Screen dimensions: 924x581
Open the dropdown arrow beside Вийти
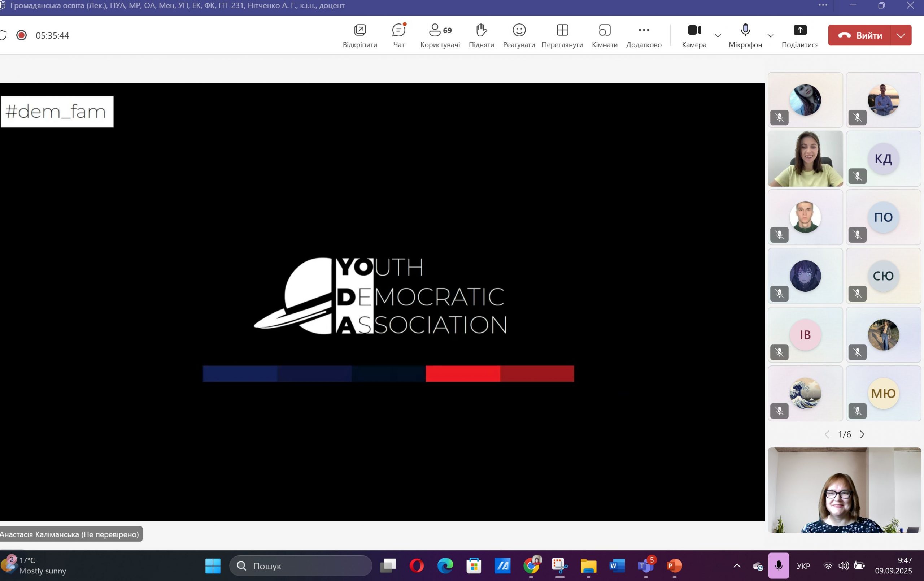coord(901,35)
